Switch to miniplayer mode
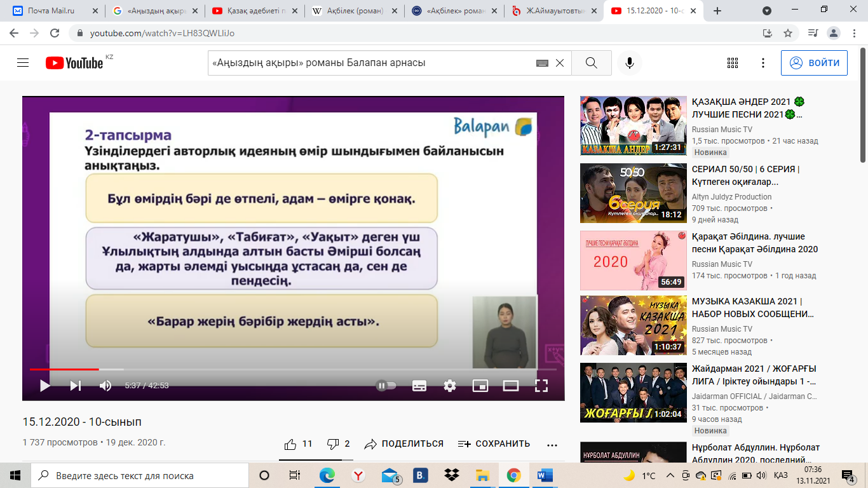The width and height of the screenshot is (868, 488). (480, 385)
